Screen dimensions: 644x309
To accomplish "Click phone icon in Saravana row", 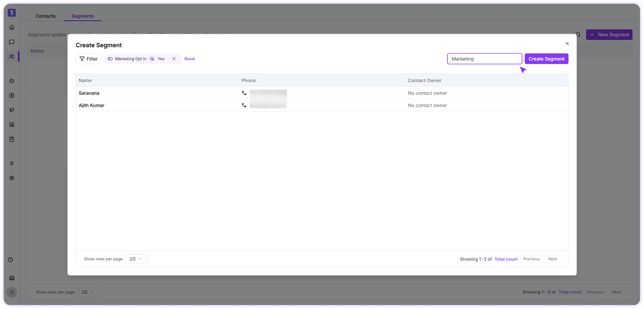I will (244, 93).
